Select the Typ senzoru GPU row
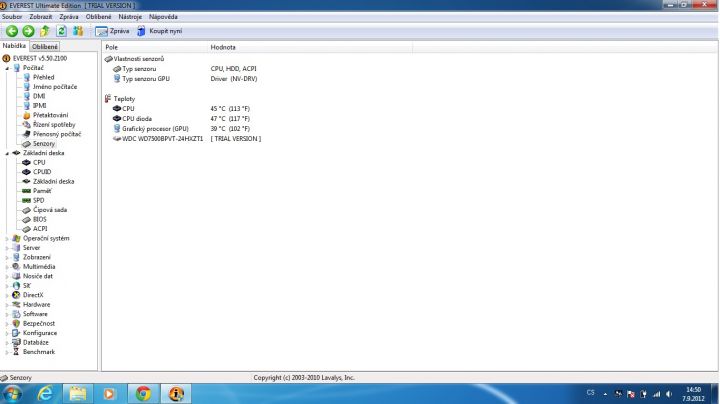 click(185, 79)
